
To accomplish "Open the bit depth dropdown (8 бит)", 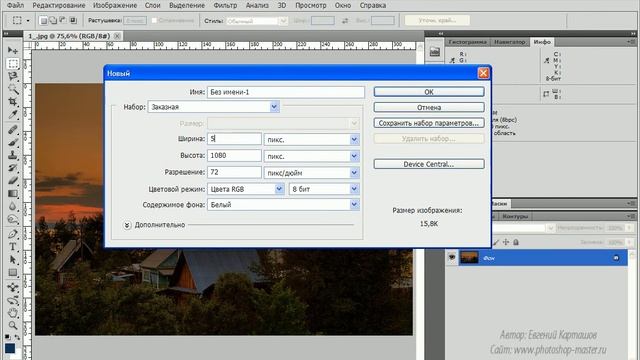I will pos(354,189).
